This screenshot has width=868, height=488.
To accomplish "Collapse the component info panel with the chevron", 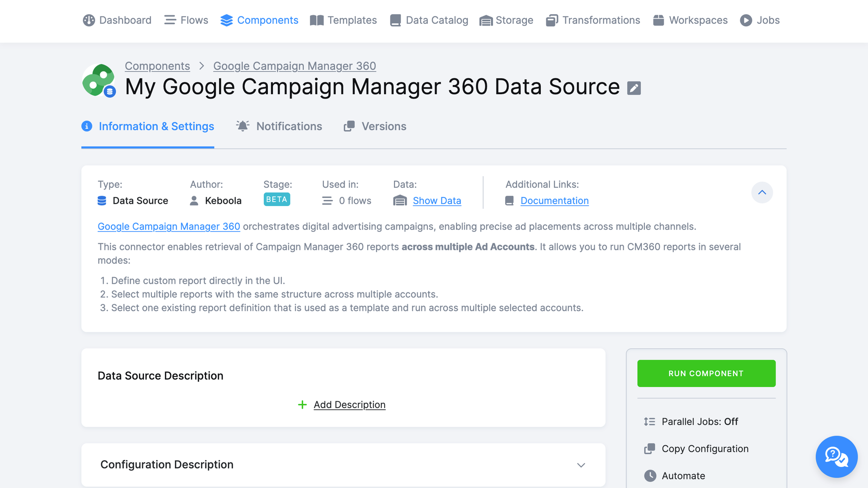I will point(762,193).
